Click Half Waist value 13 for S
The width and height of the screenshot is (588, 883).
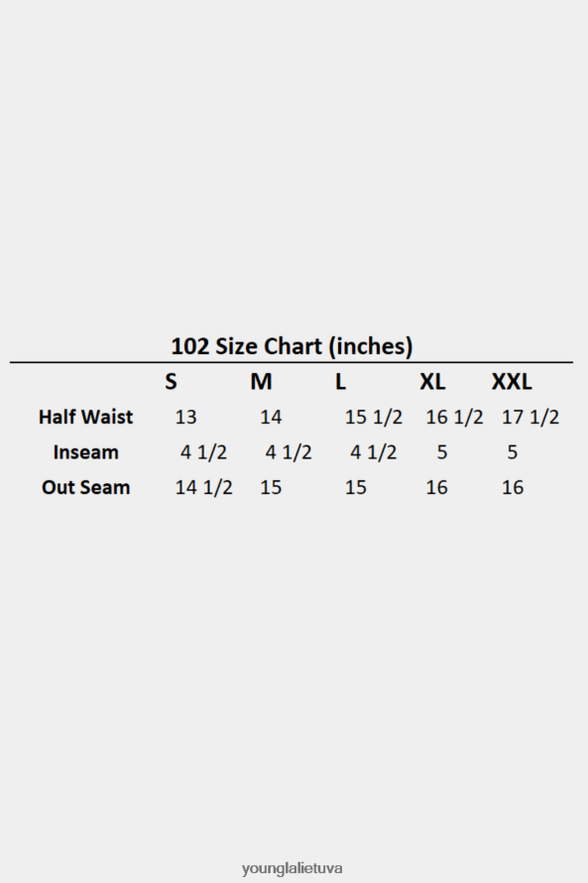(185, 418)
